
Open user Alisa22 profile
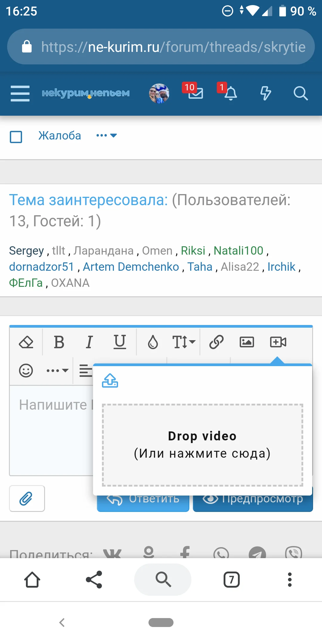[x=240, y=267]
